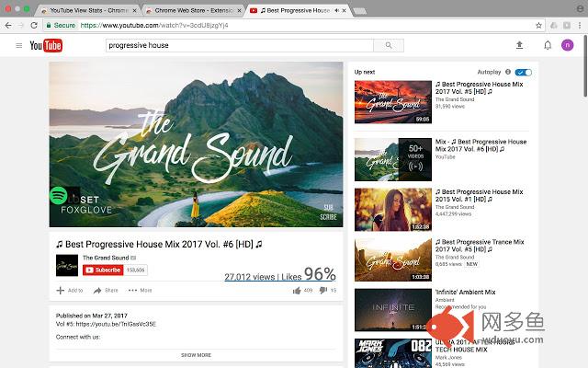Viewport: 588px width, 368px height.
Task: Switch to Chrome Web Store tab
Action: pos(191,10)
